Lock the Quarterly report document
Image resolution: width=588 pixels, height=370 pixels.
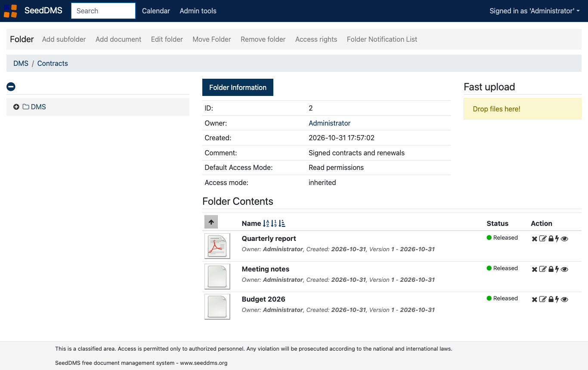tap(551, 239)
